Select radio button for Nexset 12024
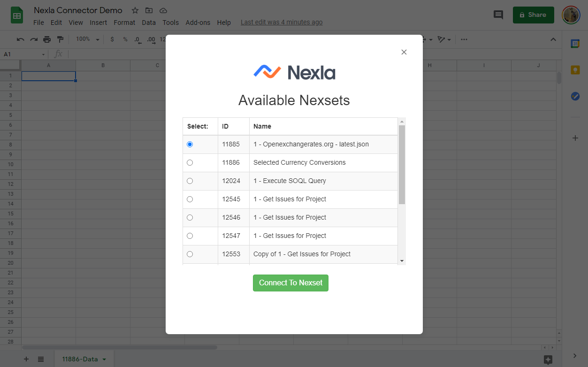 click(190, 181)
